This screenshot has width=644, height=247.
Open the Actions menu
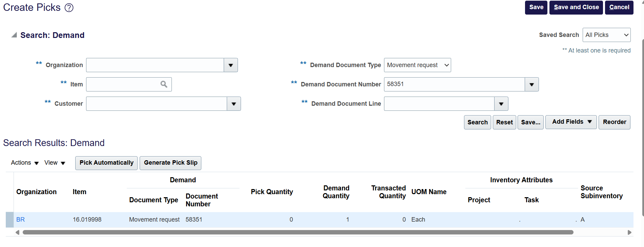pos(25,163)
